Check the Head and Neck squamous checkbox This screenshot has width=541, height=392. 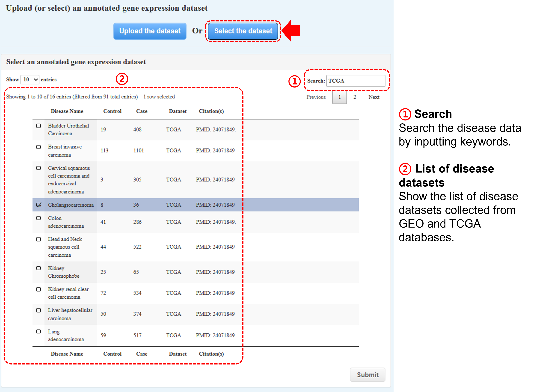(x=38, y=239)
